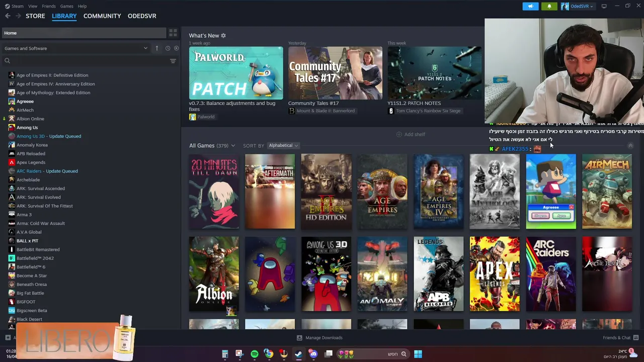Toggle sort by recent activity clock icon
Image resolution: width=644 pixels, height=362 pixels.
pos(168,48)
